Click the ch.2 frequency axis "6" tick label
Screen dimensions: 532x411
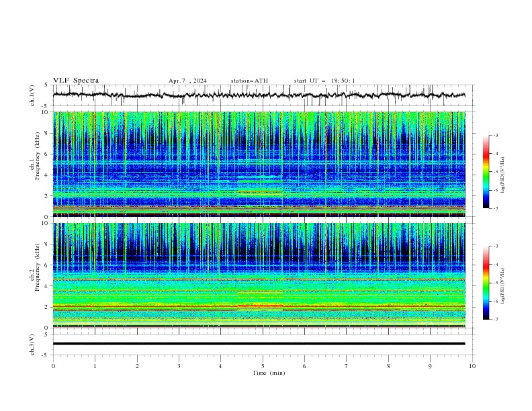48,265
